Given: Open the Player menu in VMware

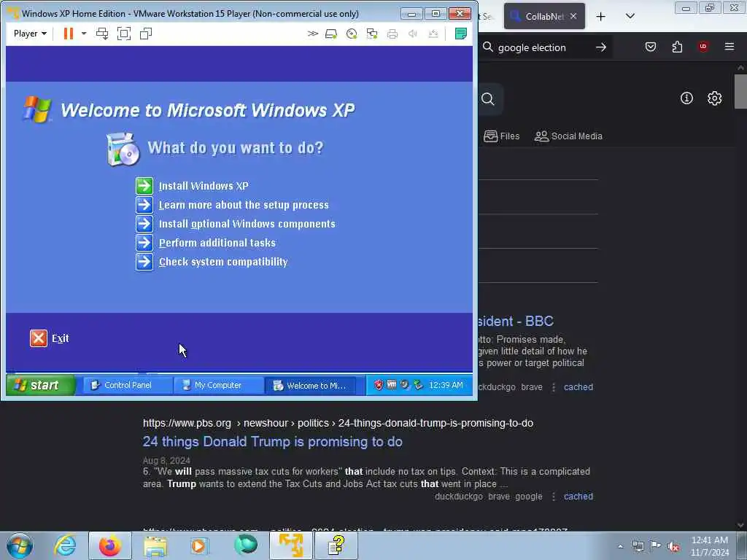Looking at the screenshot, I should 30,34.
